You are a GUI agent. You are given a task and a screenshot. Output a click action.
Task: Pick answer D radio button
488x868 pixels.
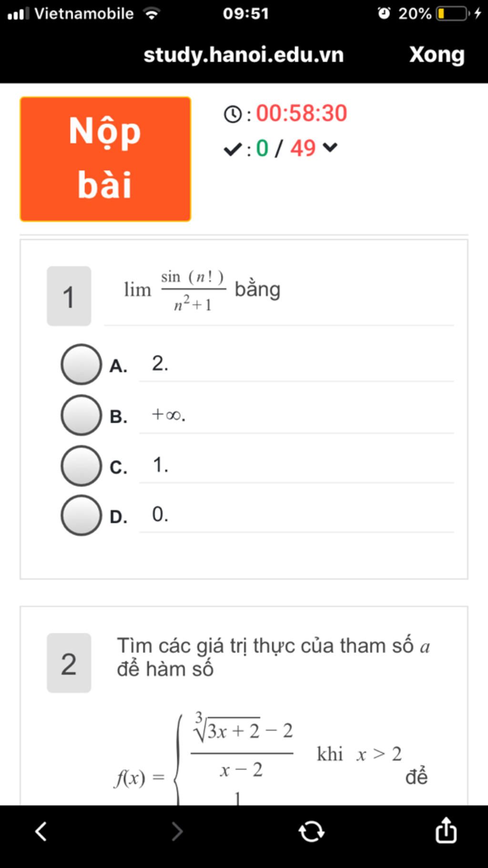click(81, 515)
